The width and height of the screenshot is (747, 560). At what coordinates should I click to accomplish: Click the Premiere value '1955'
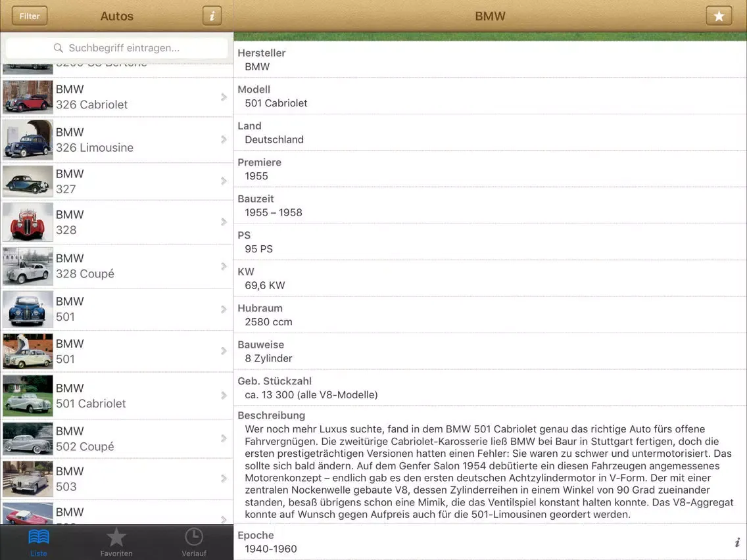[x=256, y=176]
